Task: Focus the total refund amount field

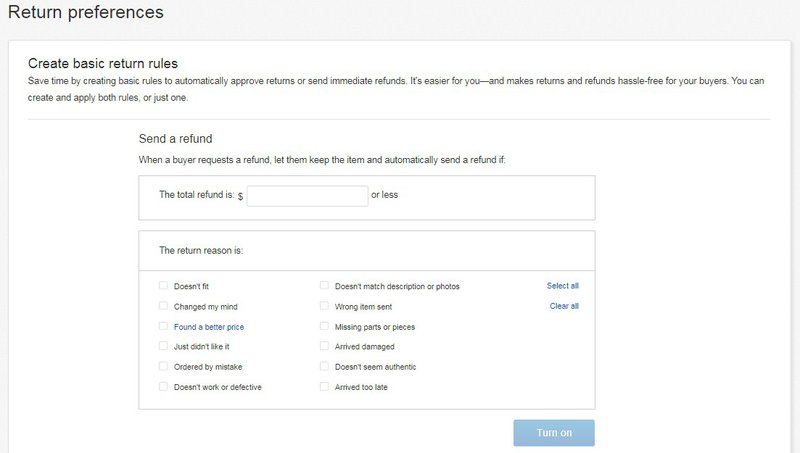Action: coord(307,196)
